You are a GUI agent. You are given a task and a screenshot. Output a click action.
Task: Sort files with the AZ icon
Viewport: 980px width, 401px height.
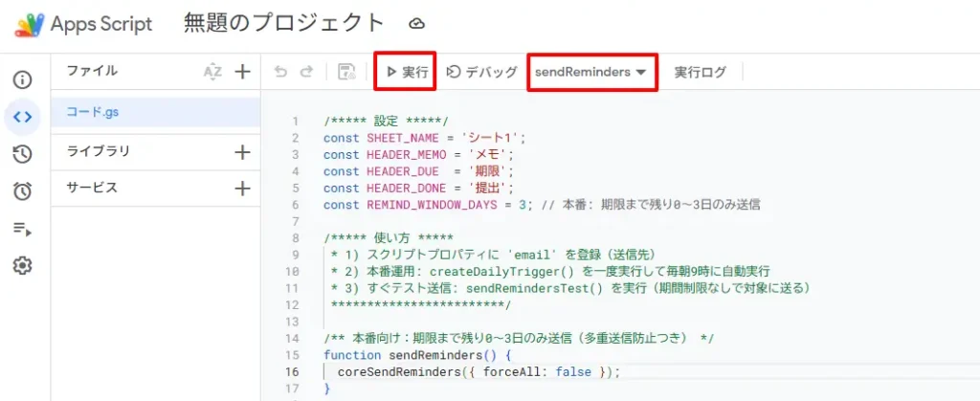click(212, 71)
